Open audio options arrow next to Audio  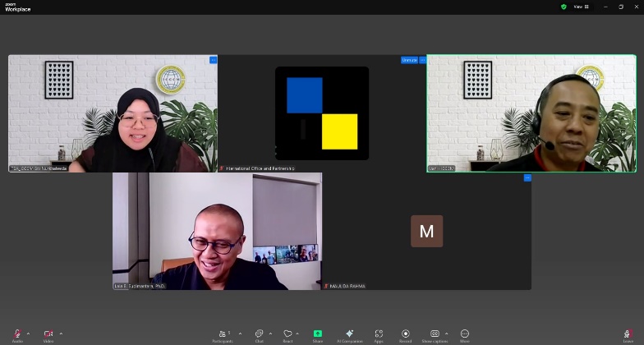pyautogui.click(x=28, y=333)
